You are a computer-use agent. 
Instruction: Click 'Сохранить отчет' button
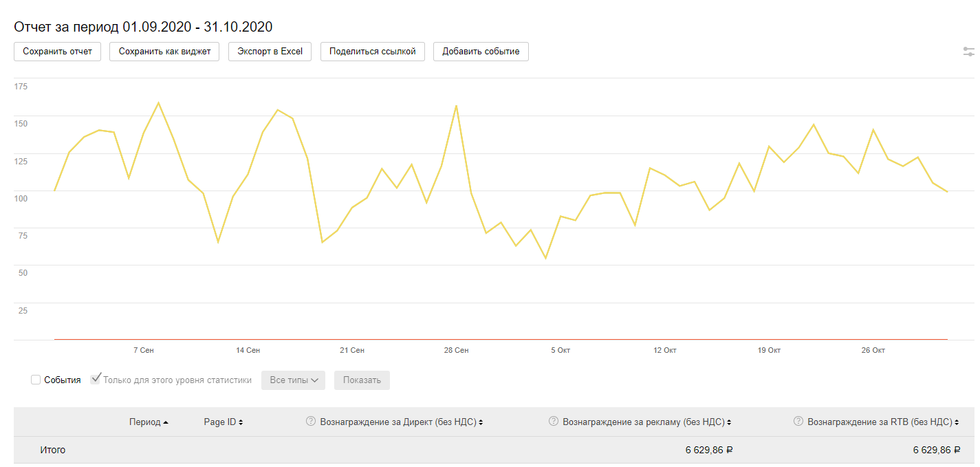click(x=58, y=52)
